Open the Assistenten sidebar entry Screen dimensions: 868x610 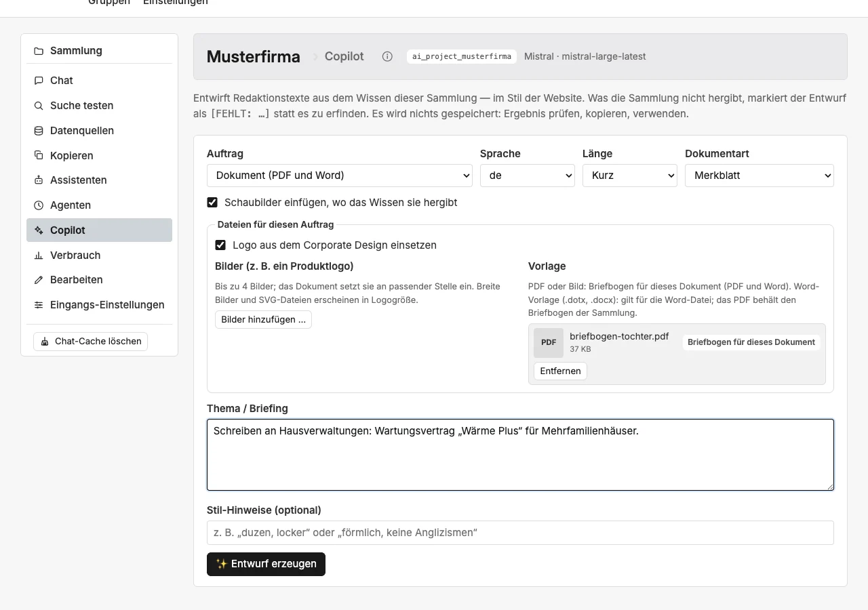[99, 180]
